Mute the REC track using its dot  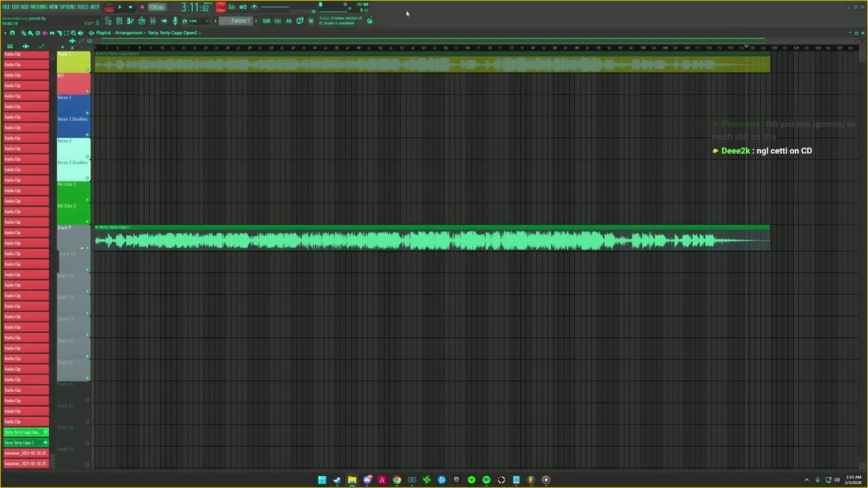point(87,91)
